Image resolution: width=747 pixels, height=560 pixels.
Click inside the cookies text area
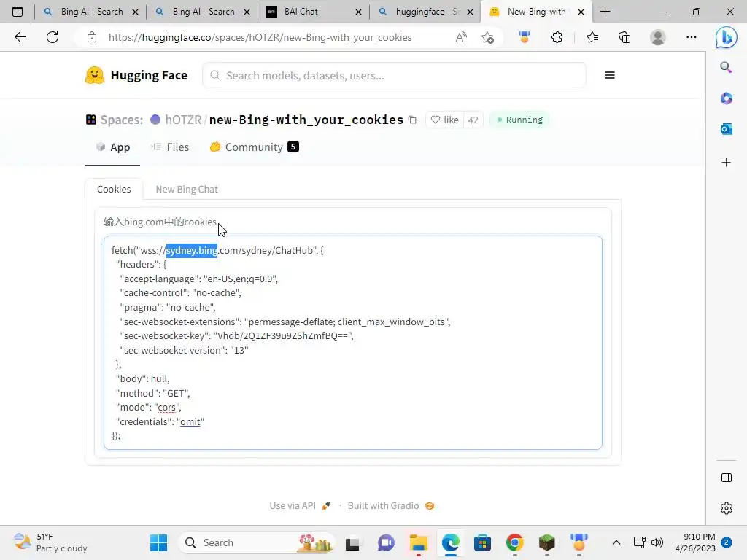(353, 343)
